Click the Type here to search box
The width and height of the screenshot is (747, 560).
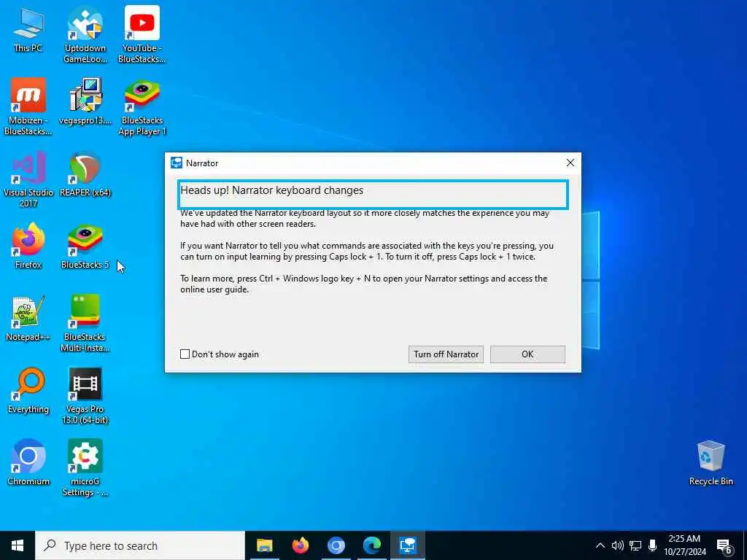[141, 545]
